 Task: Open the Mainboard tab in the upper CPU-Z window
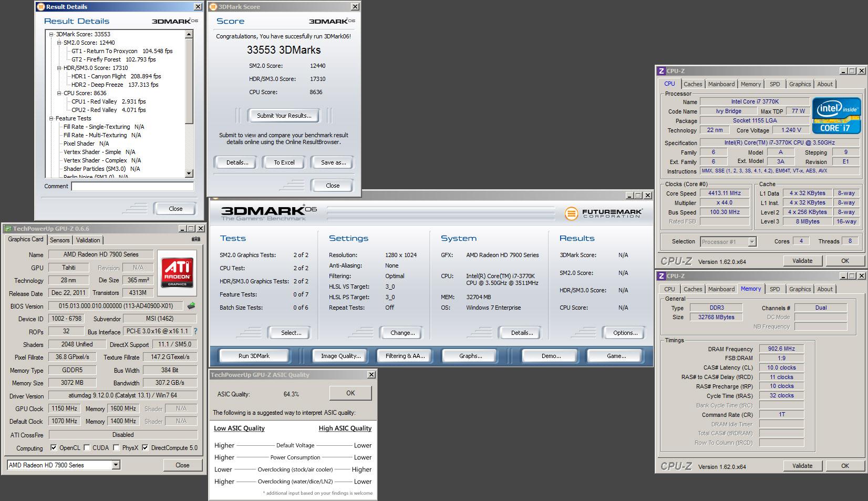tap(721, 84)
